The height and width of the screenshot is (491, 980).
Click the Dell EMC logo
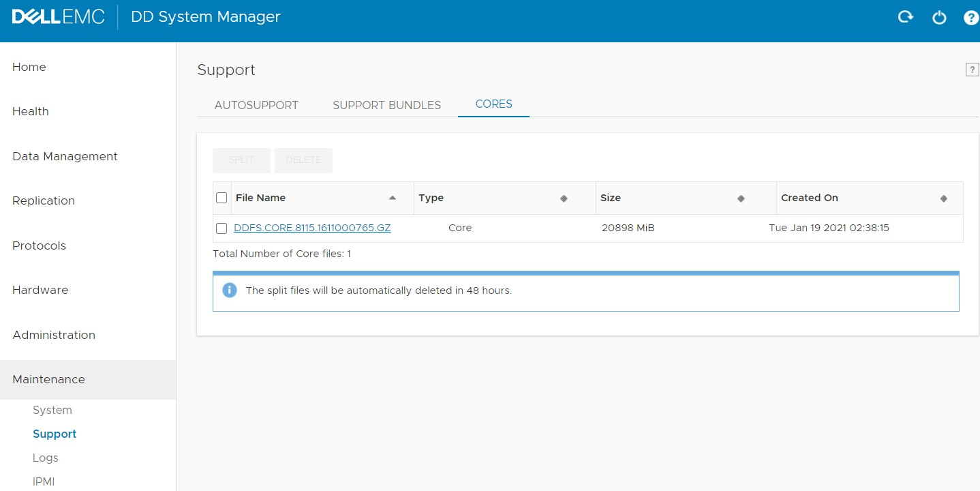[x=59, y=17]
